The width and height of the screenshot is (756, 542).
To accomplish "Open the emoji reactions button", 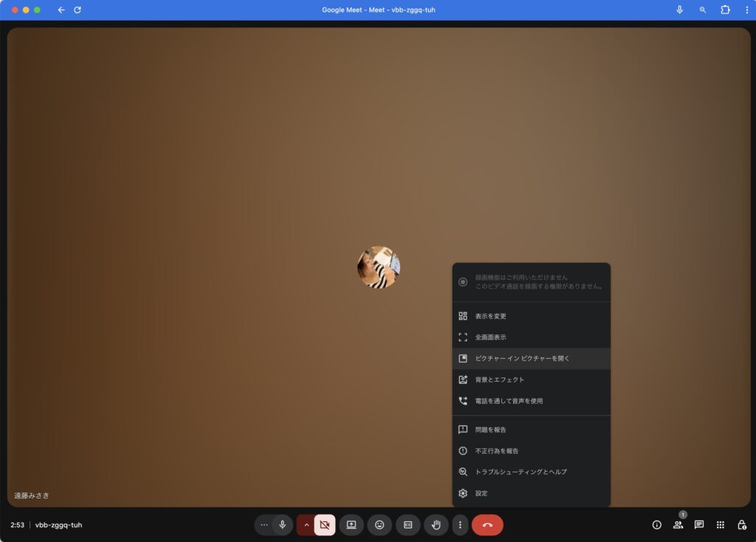I will [x=379, y=525].
